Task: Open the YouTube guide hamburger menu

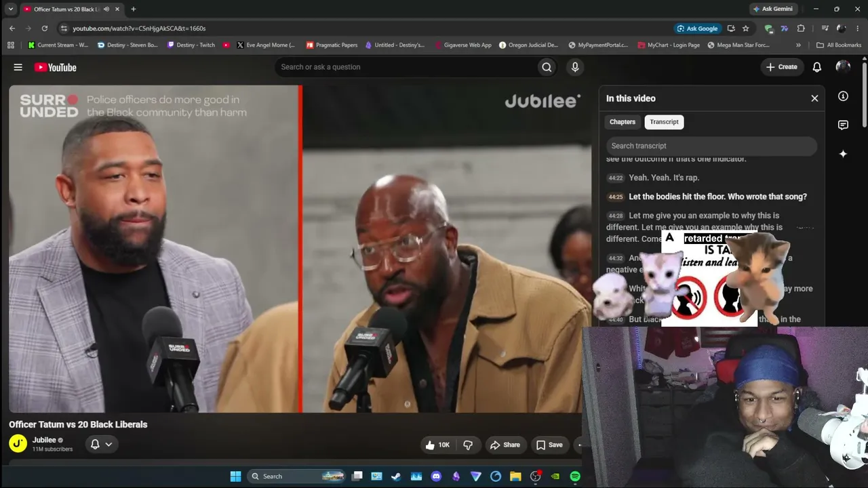Action: coord(18,67)
